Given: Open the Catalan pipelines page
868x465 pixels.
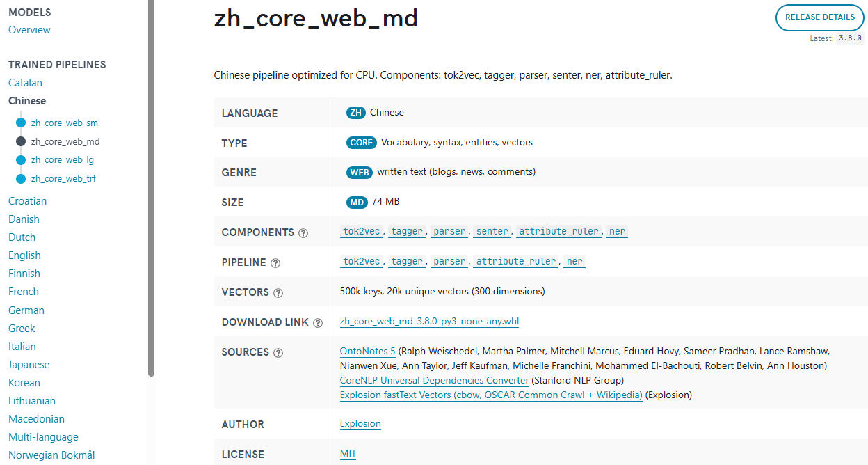Looking at the screenshot, I should click(x=25, y=83).
